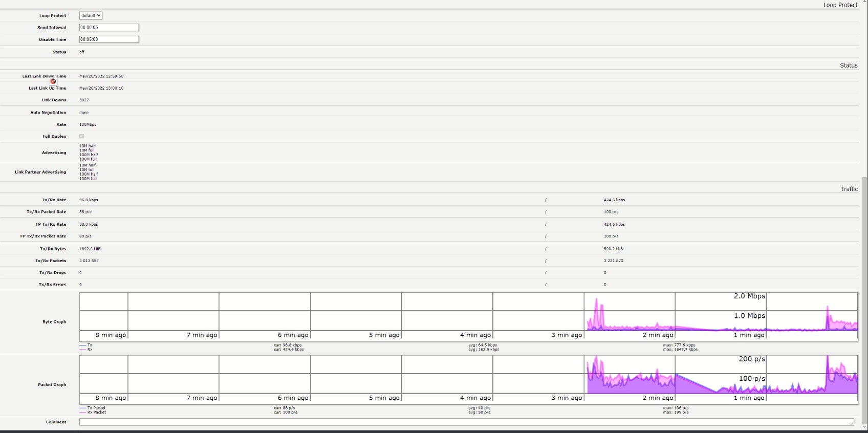Click max: 777.6 kbps under Byte Graph

coord(679,345)
